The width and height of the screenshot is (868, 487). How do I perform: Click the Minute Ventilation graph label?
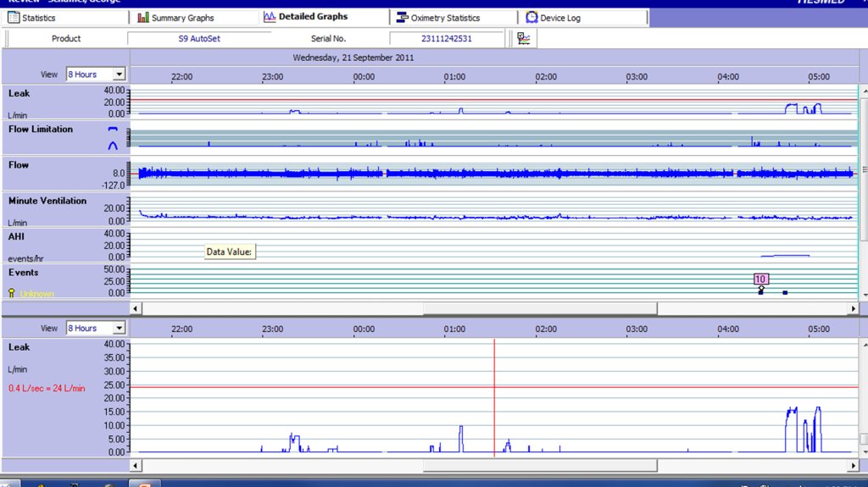47,201
